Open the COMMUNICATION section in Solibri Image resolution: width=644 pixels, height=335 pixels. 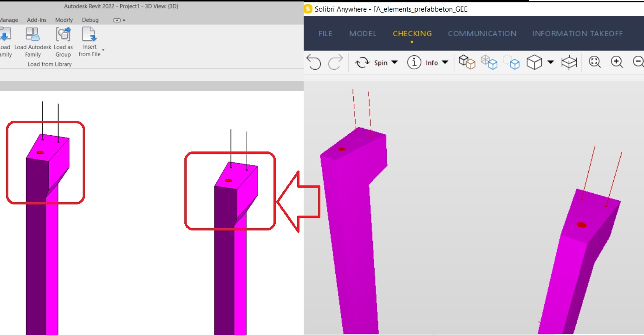tap(482, 33)
